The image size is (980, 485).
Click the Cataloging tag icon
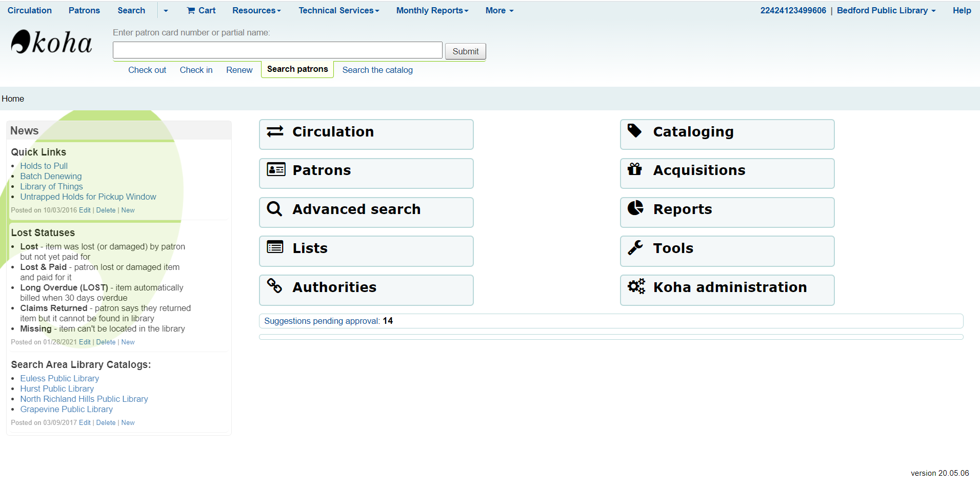pos(635,131)
